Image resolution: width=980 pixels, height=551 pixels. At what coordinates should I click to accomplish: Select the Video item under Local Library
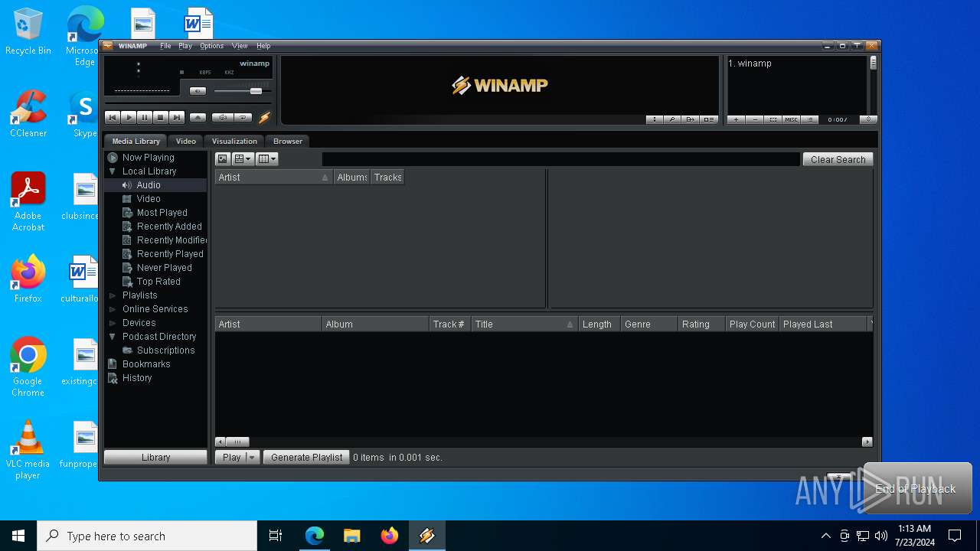coord(149,199)
